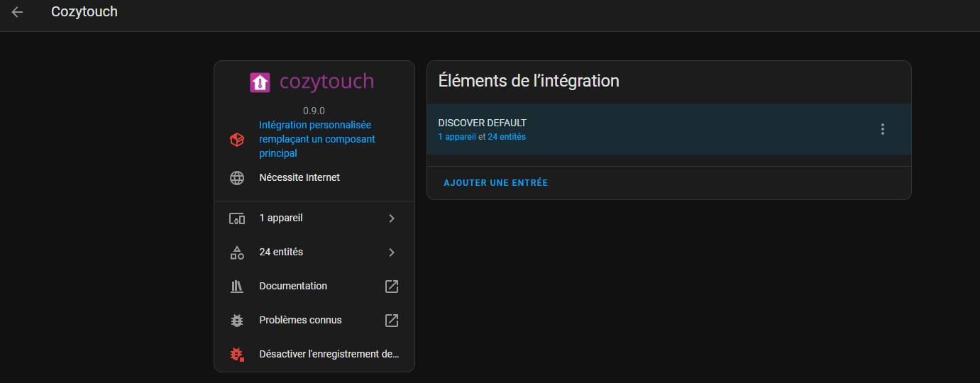Click the books icon beside Documentation
Screen dimensions: 980x383
(237, 287)
